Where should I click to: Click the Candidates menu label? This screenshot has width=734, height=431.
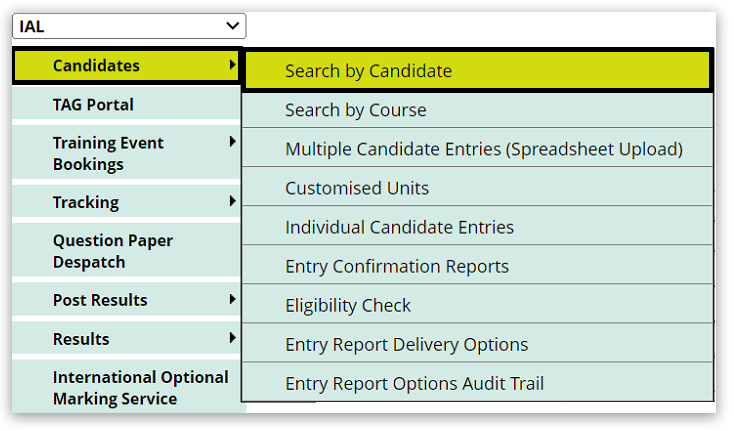96,66
